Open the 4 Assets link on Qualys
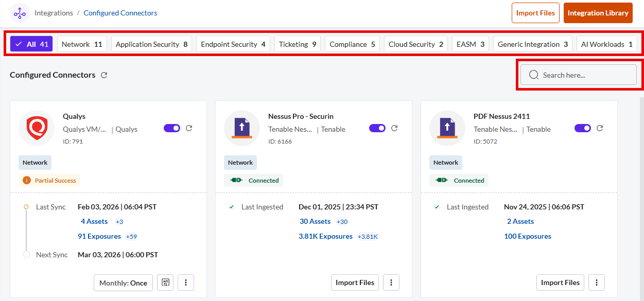Image resolution: width=644 pixels, height=301 pixels. pyautogui.click(x=94, y=221)
